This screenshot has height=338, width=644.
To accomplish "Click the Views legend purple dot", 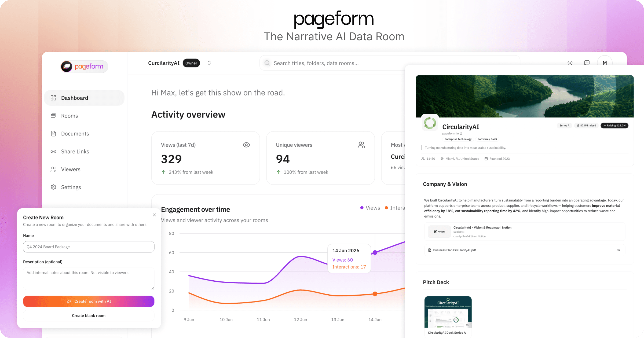I will point(362,208).
